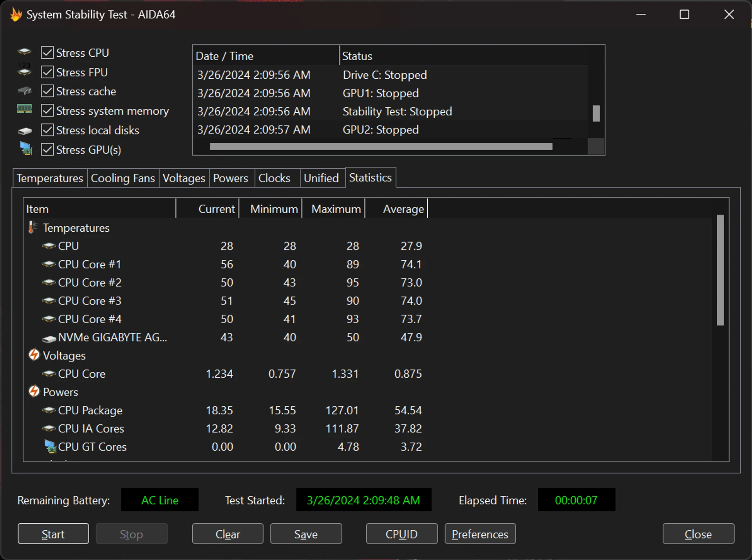Image resolution: width=752 pixels, height=560 pixels.
Task: Click the chip icon of CPU Core #3 row
Action: (49, 301)
